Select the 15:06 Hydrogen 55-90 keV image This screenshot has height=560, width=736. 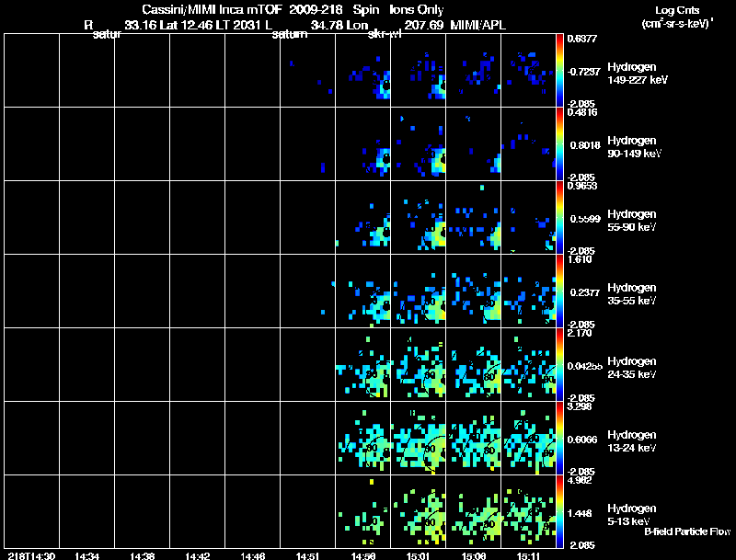(x=473, y=217)
